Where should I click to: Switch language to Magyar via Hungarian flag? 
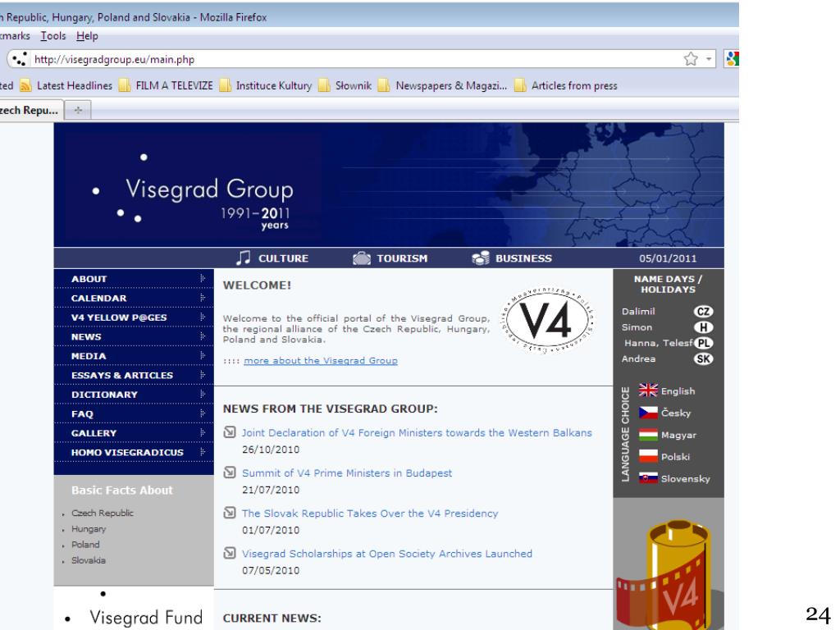648,435
